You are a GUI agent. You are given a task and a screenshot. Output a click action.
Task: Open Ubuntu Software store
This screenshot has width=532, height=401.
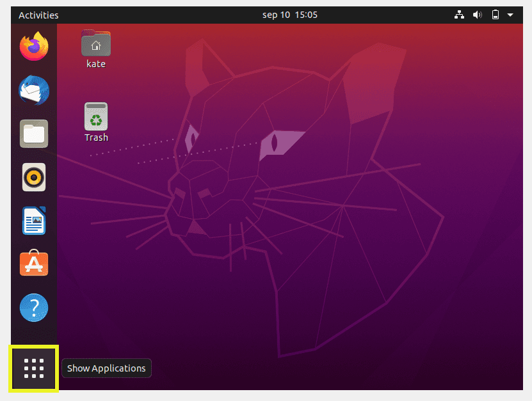(34, 263)
